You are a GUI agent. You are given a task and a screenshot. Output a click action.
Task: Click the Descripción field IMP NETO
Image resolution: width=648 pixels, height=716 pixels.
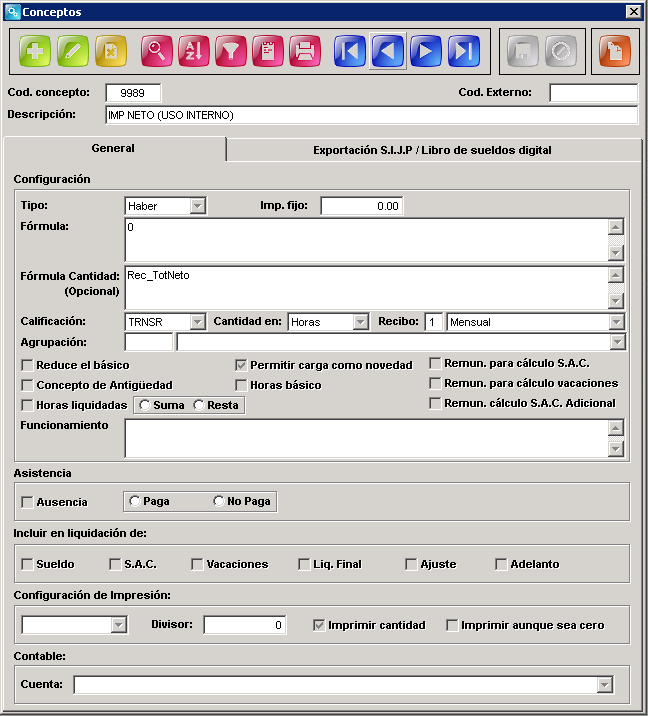pyautogui.click(x=371, y=115)
